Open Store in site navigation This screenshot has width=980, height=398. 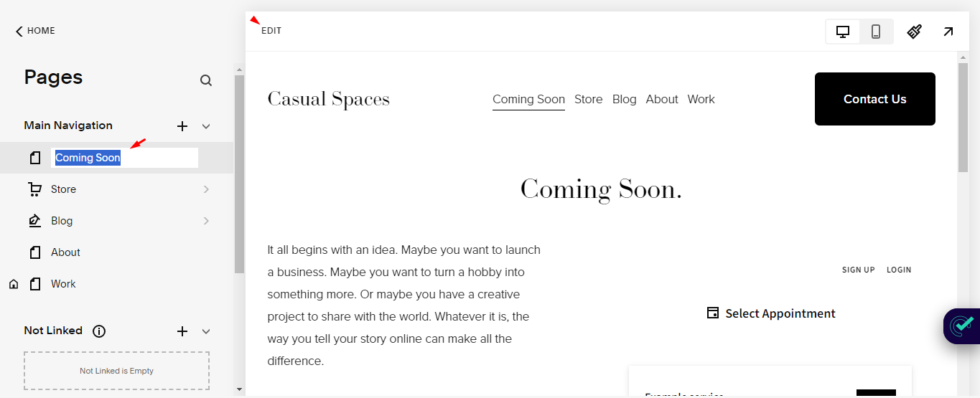coord(588,100)
